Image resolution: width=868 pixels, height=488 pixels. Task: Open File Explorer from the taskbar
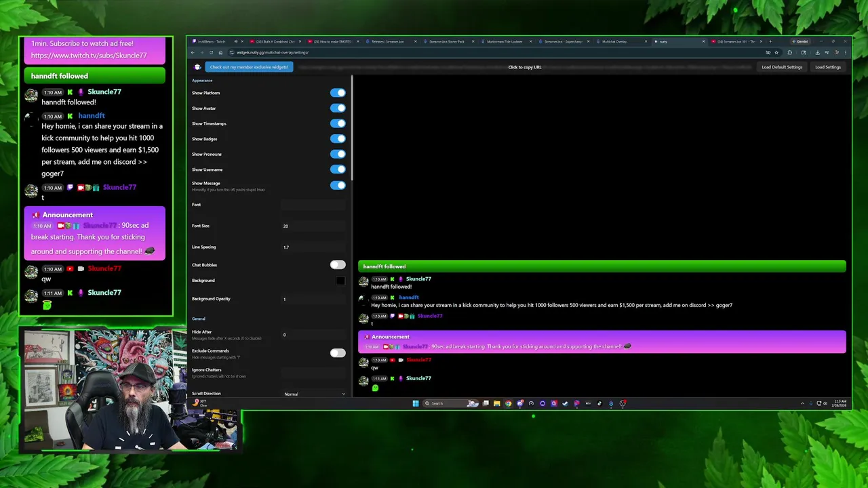coord(496,403)
